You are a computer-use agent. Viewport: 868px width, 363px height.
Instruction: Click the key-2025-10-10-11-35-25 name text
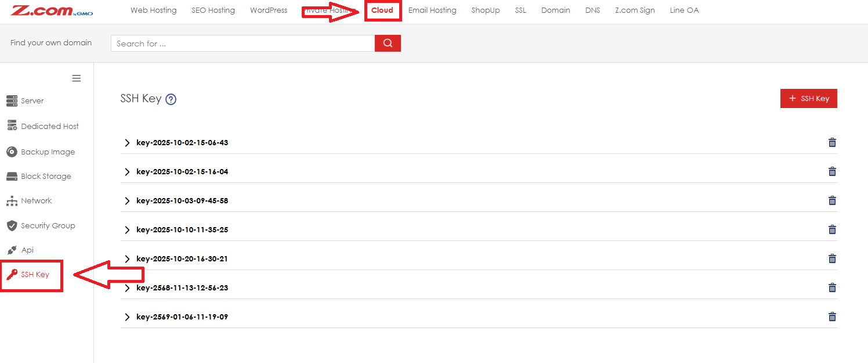tap(182, 230)
